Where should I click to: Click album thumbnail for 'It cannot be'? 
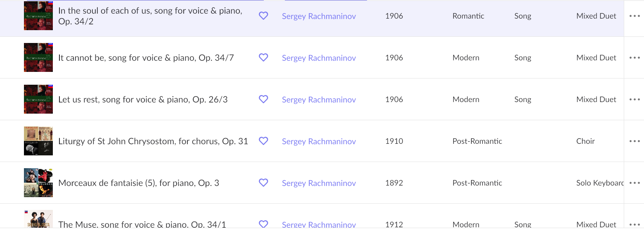pyautogui.click(x=38, y=57)
